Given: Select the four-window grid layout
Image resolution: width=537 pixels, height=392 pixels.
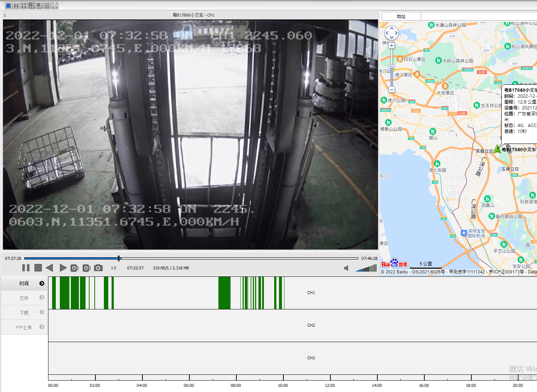Looking at the screenshot, I should (24, 6).
